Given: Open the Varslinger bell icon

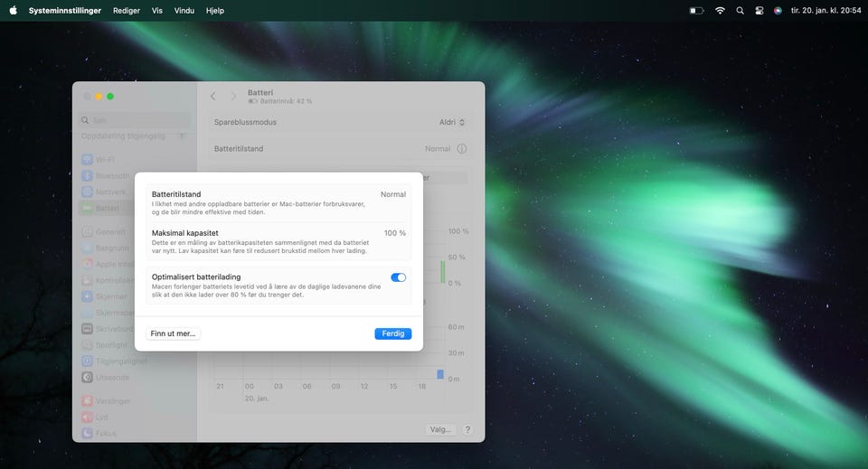Looking at the screenshot, I should [87, 401].
